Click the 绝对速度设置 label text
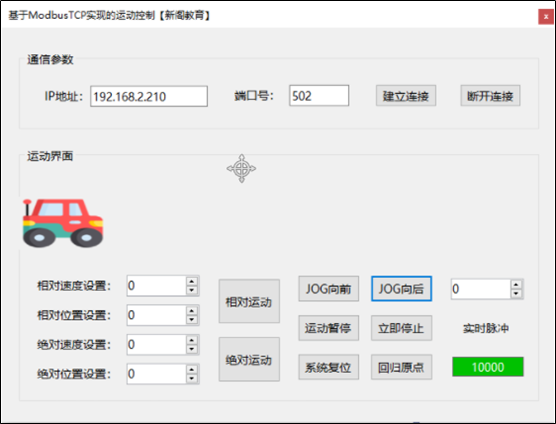Image resolution: width=556 pixels, height=424 pixels. point(74,345)
